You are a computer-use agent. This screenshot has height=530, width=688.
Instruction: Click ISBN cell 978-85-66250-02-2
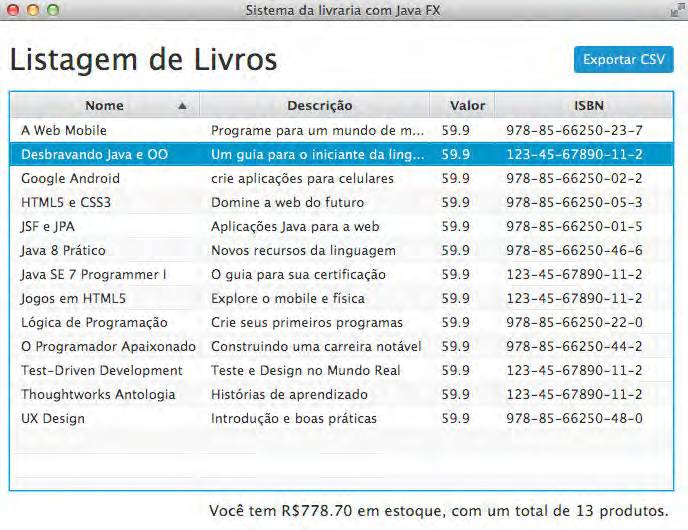[x=574, y=178]
